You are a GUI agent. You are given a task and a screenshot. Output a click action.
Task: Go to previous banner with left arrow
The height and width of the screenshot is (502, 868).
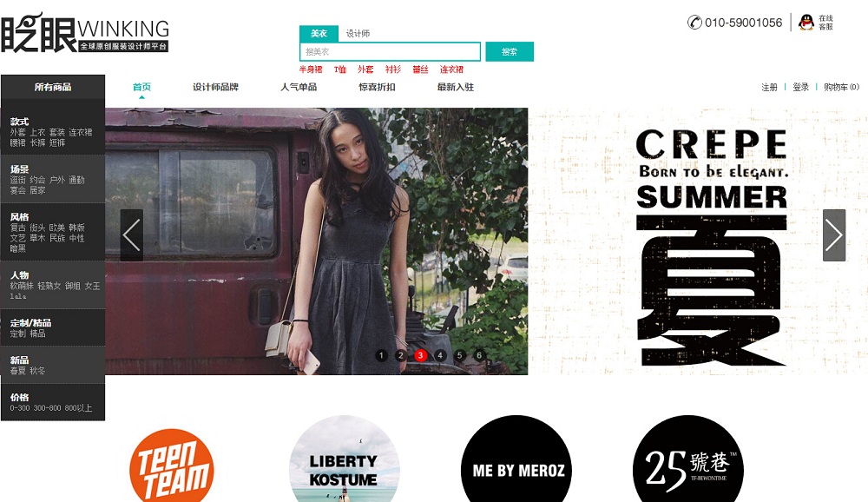click(x=132, y=234)
